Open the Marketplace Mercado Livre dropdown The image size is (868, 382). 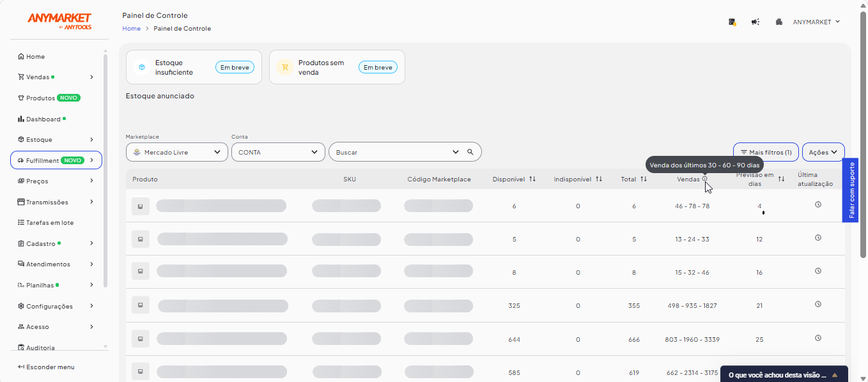(176, 152)
